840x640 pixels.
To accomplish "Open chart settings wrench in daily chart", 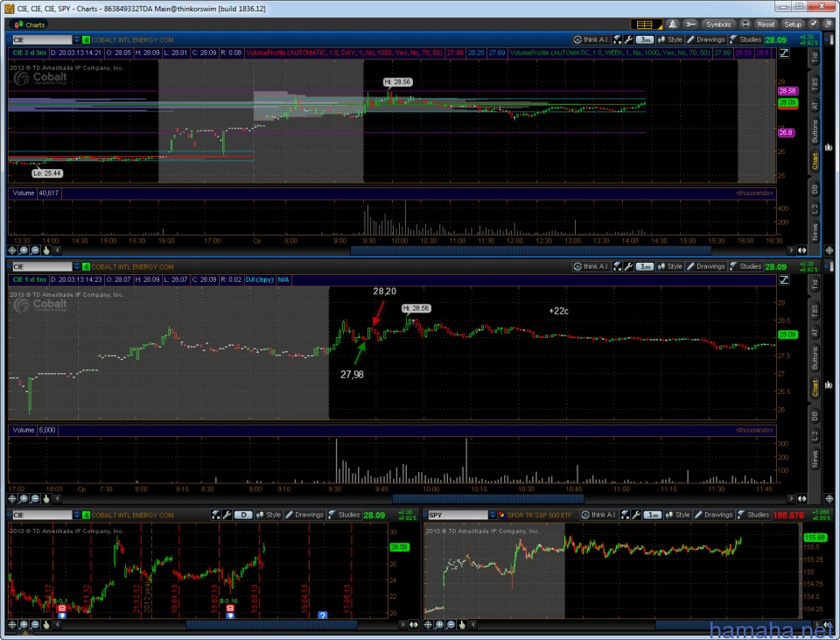I will tap(227, 515).
